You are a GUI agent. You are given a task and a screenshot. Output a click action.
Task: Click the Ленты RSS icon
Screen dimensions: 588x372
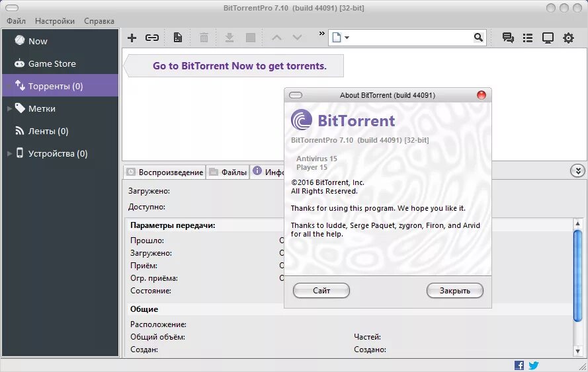[19, 130]
